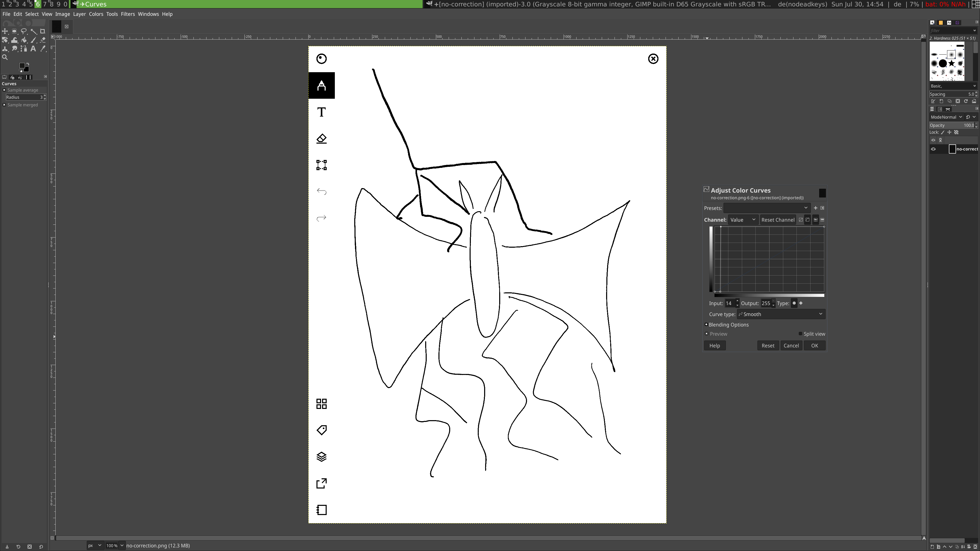Viewport: 980px width, 551px height.
Task: Click OK in Adjust Color Curves dialog
Action: pos(815,346)
